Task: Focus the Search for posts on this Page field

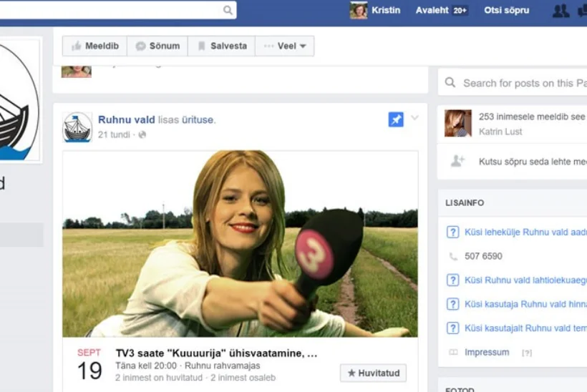Action: tap(513, 82)
